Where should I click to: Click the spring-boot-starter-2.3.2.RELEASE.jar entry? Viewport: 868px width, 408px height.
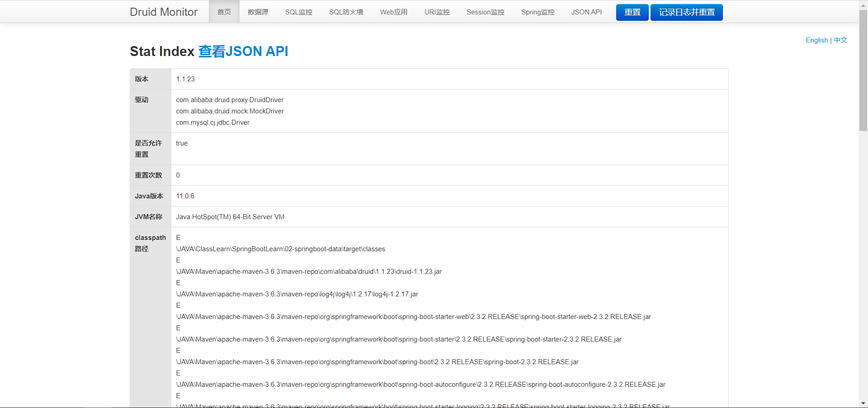[399, 339]
